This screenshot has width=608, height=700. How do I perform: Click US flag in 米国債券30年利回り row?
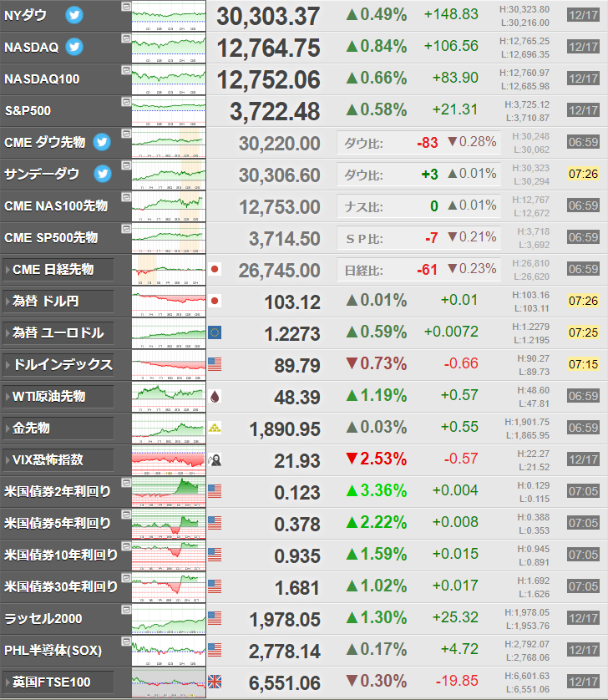(215, 586)
